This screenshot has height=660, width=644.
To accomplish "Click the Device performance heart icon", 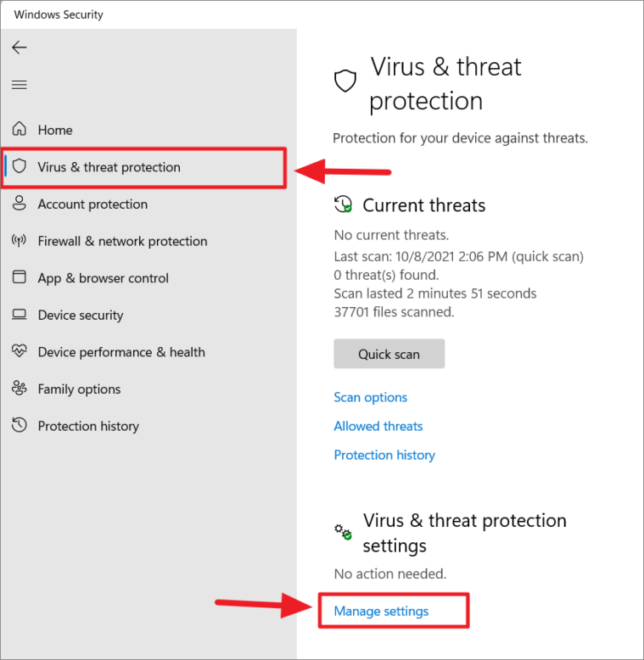I will tap(20, 350).
